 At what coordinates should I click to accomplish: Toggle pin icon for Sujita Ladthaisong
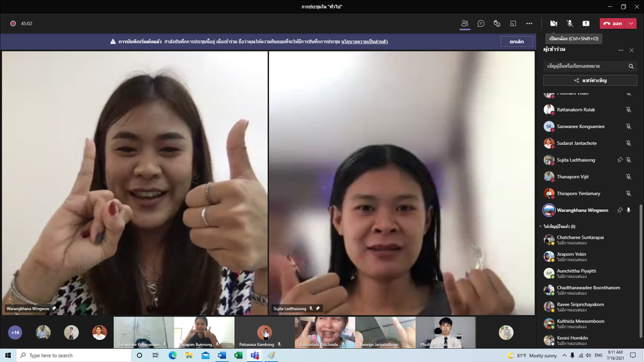(x=620, y=160)
